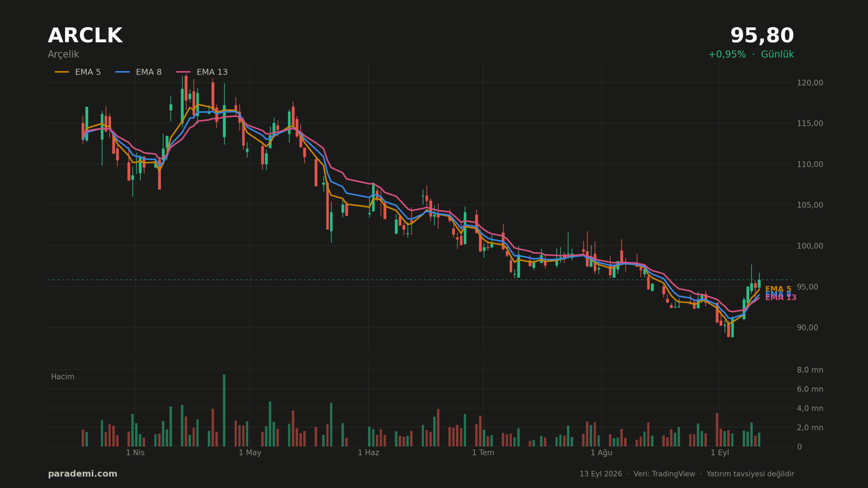This screenshot has height=488, width=868.
Task: Click the 115,00 price axis label
Action: click(x=810, y=124)
